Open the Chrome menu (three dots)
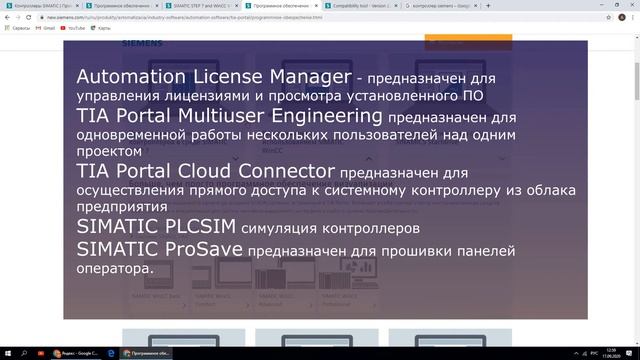This screenshot has width=640, height=360. click(633, 18)
